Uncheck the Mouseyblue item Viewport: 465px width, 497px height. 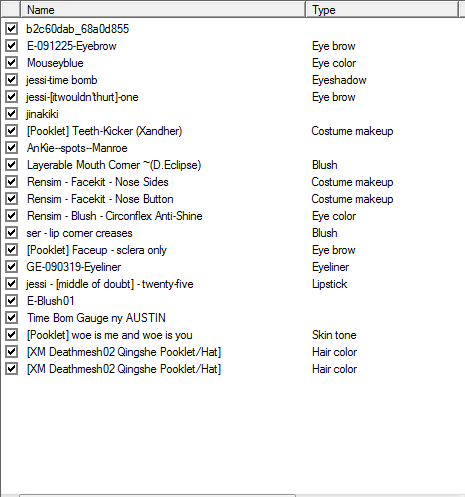(x=11, y=62)
